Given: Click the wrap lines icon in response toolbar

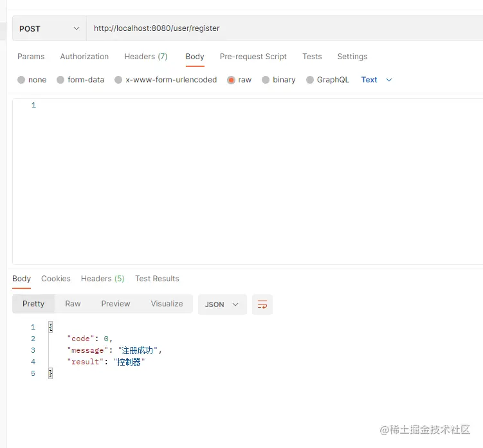Looking at the screenshot, I should click(x=262, y=304).
